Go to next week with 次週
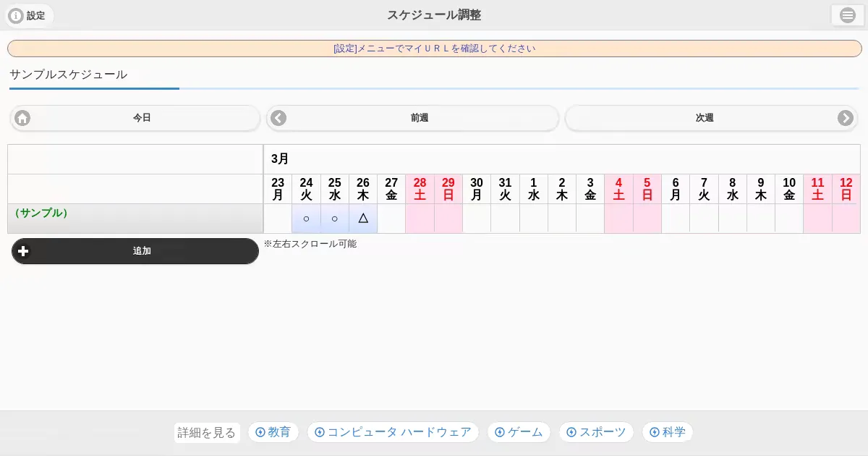This screenshot has width=868, height=456. coord(705,118)
